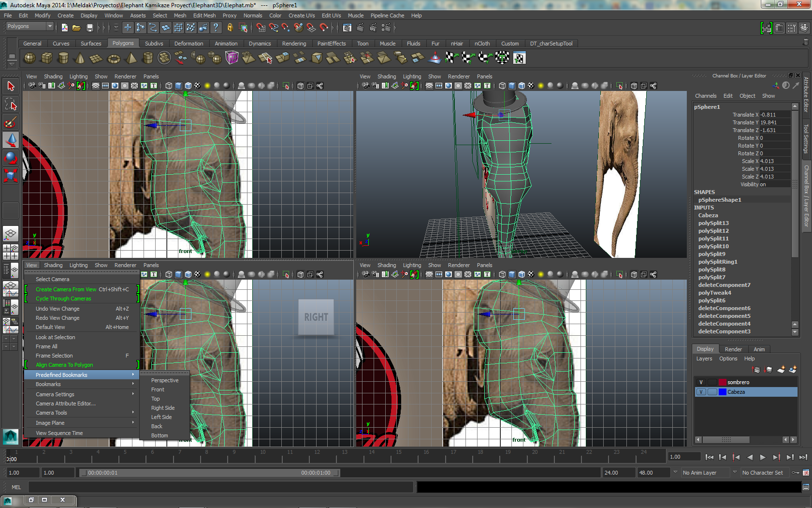Screen dimensions: 812x508
Task: Pick the Scale tool in the toolbox
Action: click(11, 175)
